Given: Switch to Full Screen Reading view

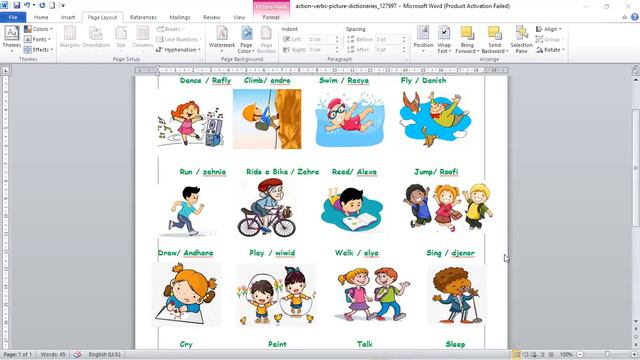Looking at the screenshot, I should 526,354.
